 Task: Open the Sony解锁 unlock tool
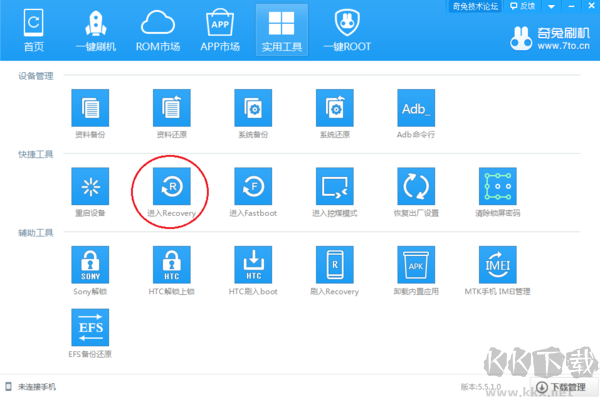tap(90, 265)
